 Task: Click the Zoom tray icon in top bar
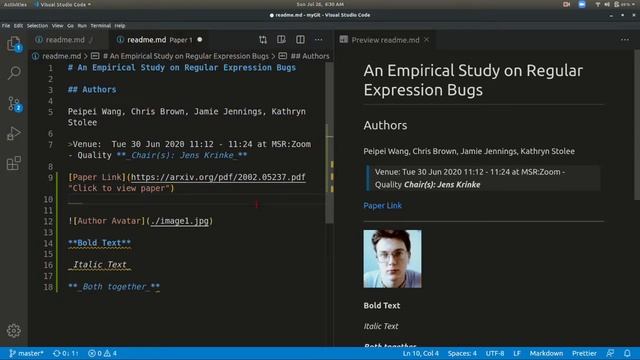pyautogui.click(x=582, y=4)
